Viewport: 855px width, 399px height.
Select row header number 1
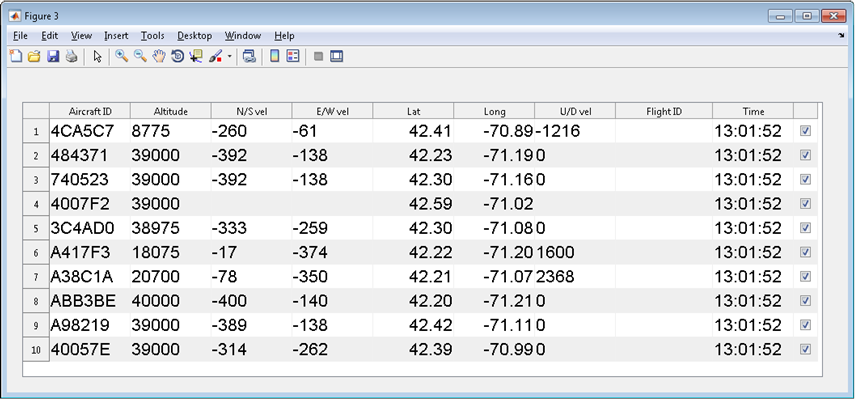[x=36, y=131]
